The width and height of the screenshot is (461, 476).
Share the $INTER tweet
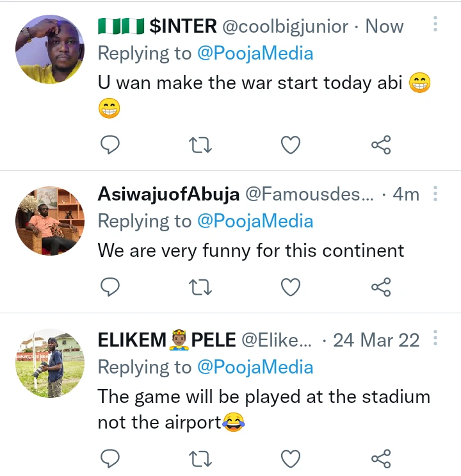click(381, 145)
